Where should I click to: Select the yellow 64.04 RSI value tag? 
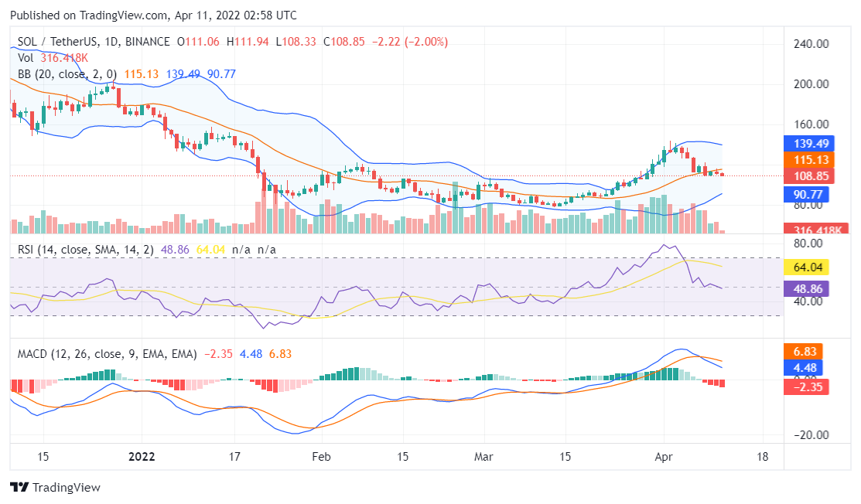pos(806,267)
